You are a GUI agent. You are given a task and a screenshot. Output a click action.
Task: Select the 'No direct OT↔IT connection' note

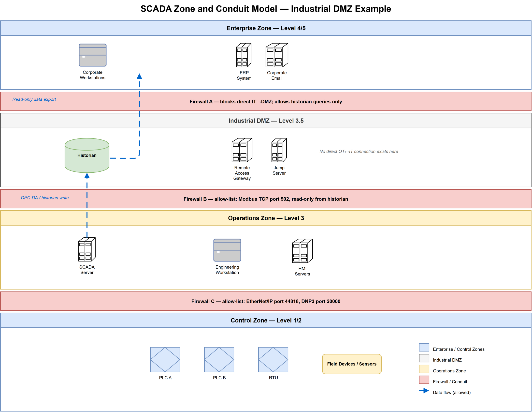(359, 152)
